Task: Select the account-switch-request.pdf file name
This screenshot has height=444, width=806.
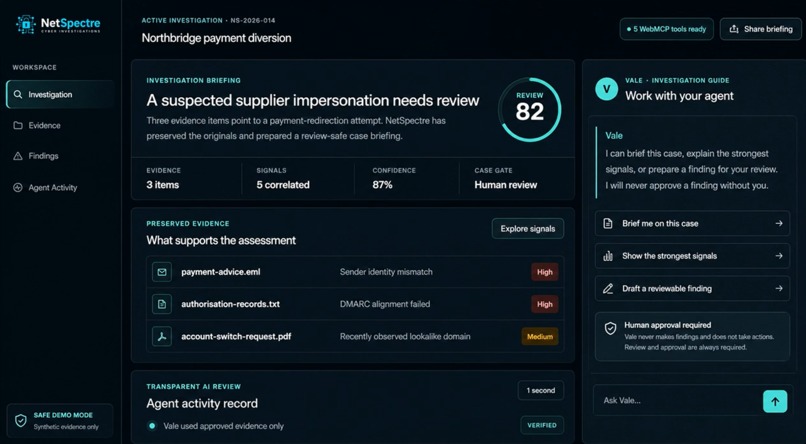Action: click(236, 337)
